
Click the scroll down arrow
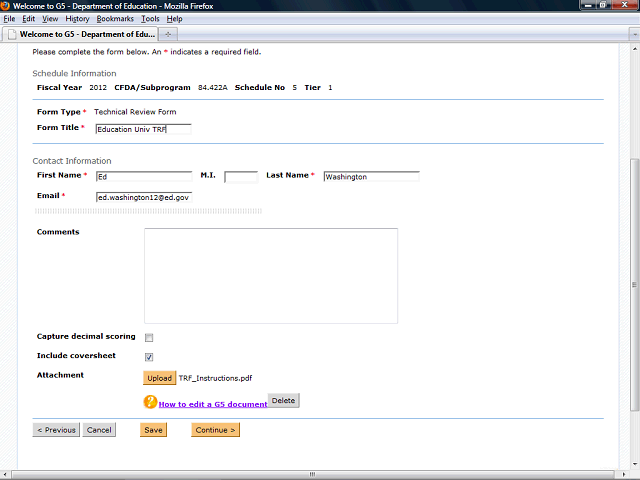coord(635,464)
